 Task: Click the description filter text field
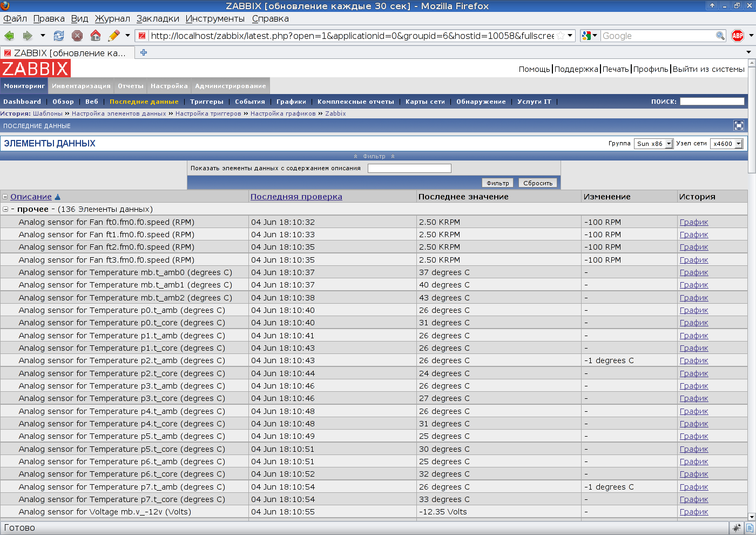pyautogui.click(x=409, y=168)
